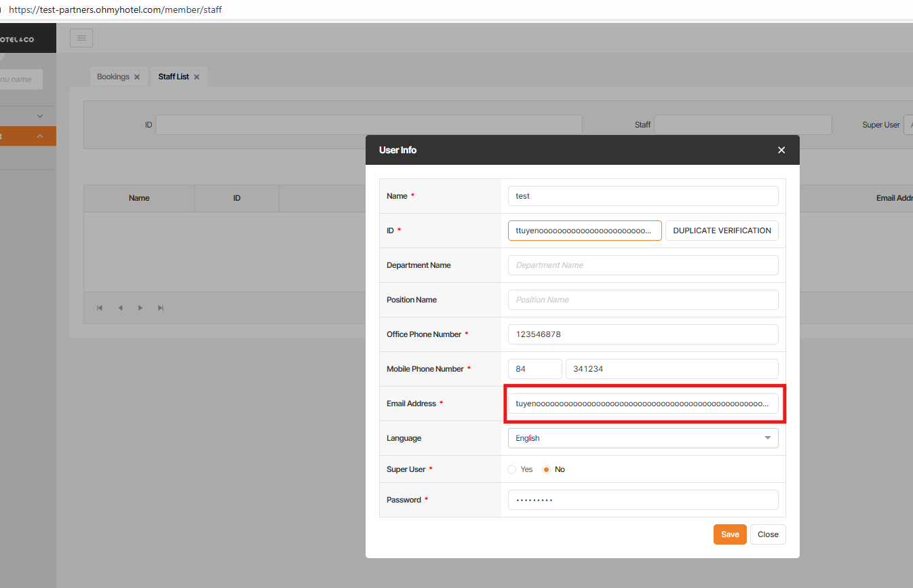The image size is (913, 588).
Task: Click the Email Address input field
Action: click(x=642, y=404)
